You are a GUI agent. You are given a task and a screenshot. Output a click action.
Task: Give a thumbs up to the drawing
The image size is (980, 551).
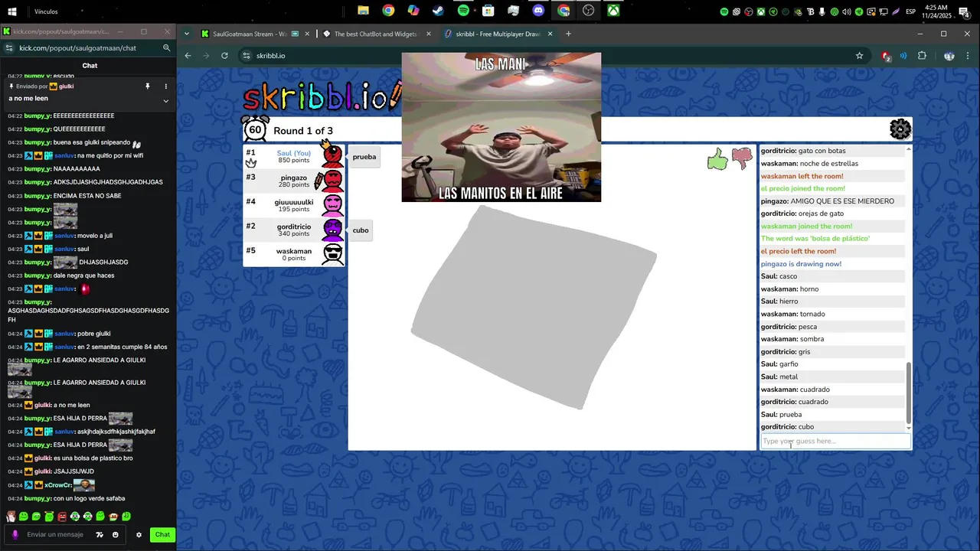[x=717, y=158]
